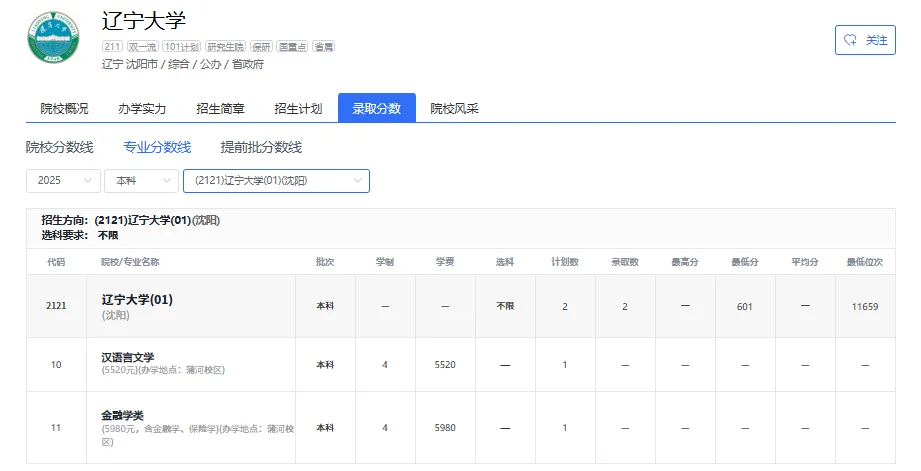Open the 院校概况 tab
921x471 pixels.
pyautogui.click(x=64, y=109)
